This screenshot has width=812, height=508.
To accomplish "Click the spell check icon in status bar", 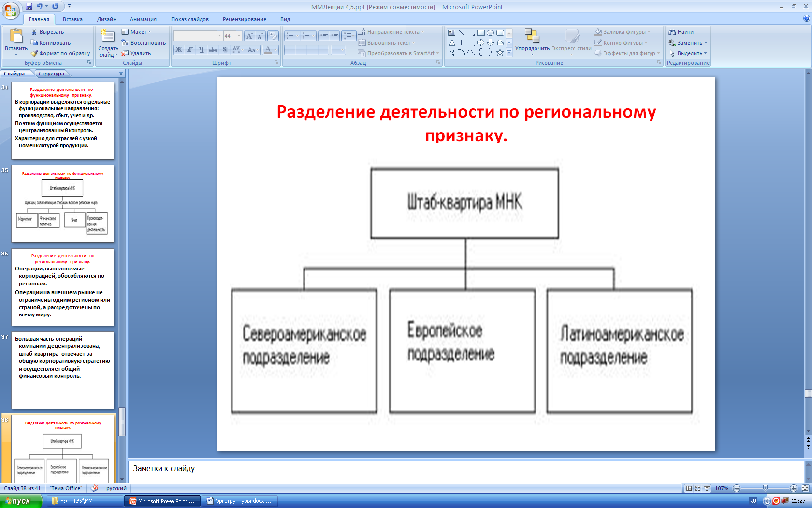I will point(95,488).
